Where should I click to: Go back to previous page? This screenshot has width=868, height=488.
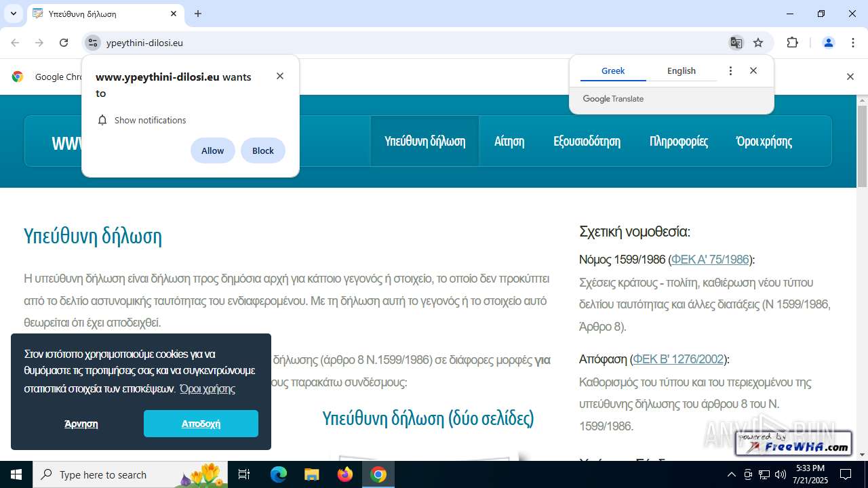point(15,43)
